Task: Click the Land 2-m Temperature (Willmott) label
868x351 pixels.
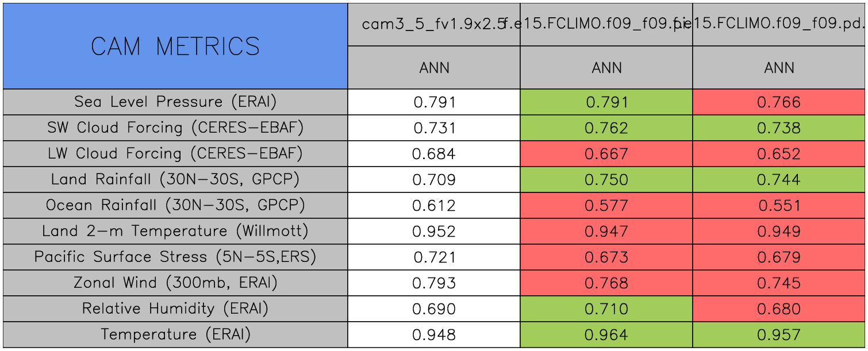Action: 175,231
